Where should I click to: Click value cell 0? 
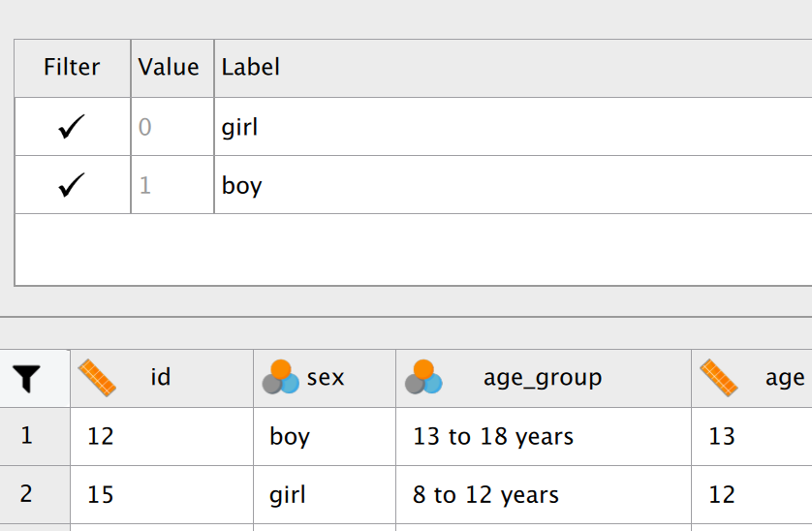pos(172,126)
